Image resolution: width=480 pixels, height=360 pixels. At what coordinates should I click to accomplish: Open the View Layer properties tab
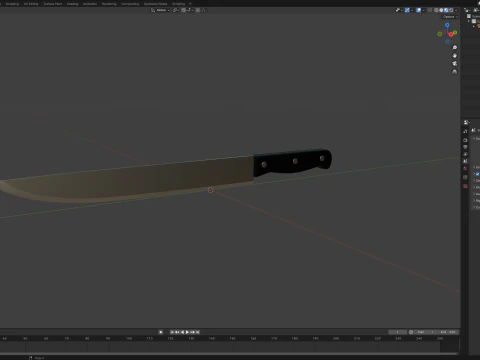click(465, 154)
